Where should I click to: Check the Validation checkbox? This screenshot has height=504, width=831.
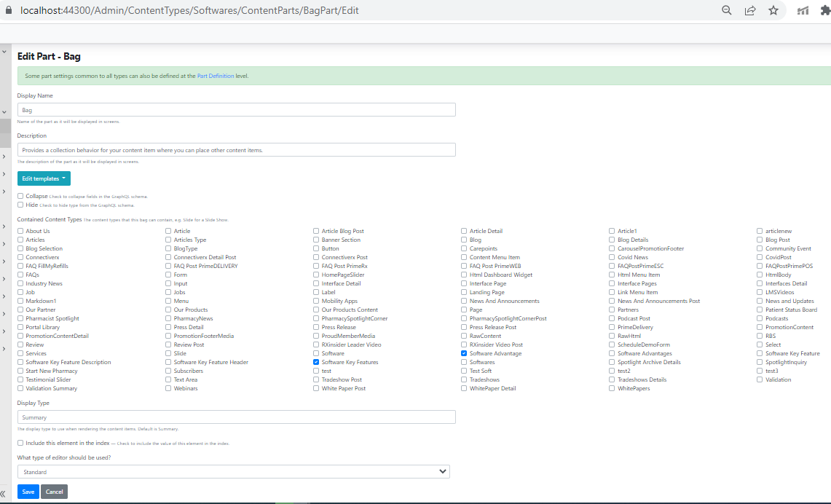point(760,379)
